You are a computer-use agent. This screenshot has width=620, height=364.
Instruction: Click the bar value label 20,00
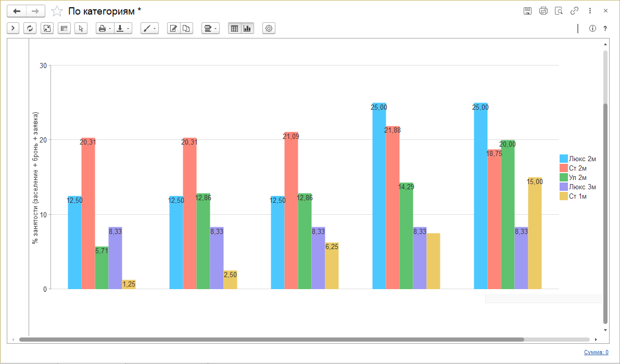coord(508,144)
